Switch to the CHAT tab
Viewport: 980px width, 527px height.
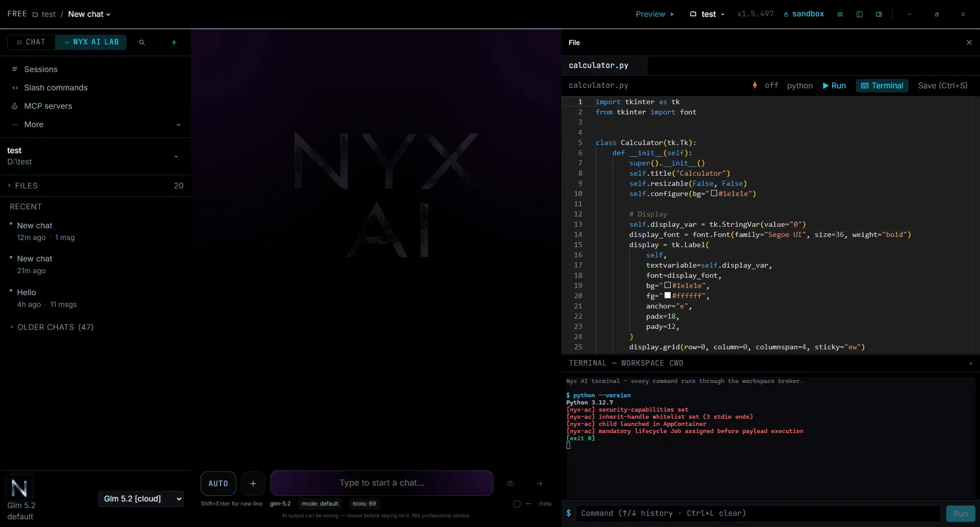point(32,42)
